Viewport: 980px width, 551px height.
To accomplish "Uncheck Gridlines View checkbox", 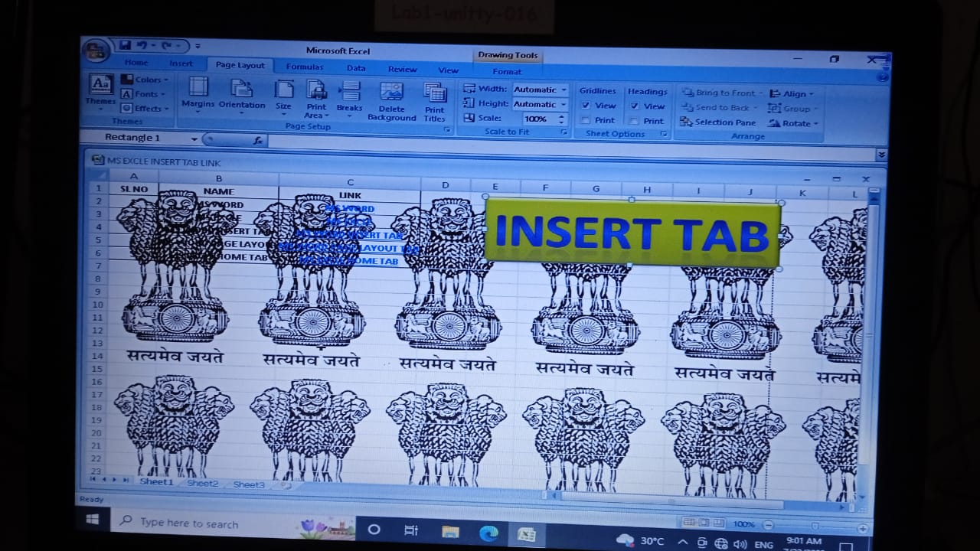I will [586, 106].
